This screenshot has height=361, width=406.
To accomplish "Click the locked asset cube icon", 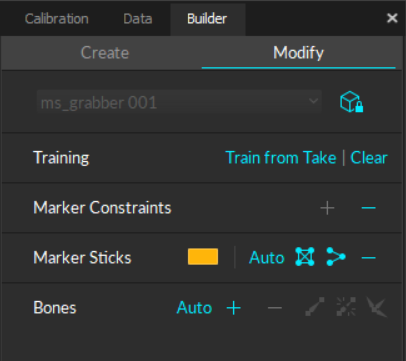I will coord(351,102).
